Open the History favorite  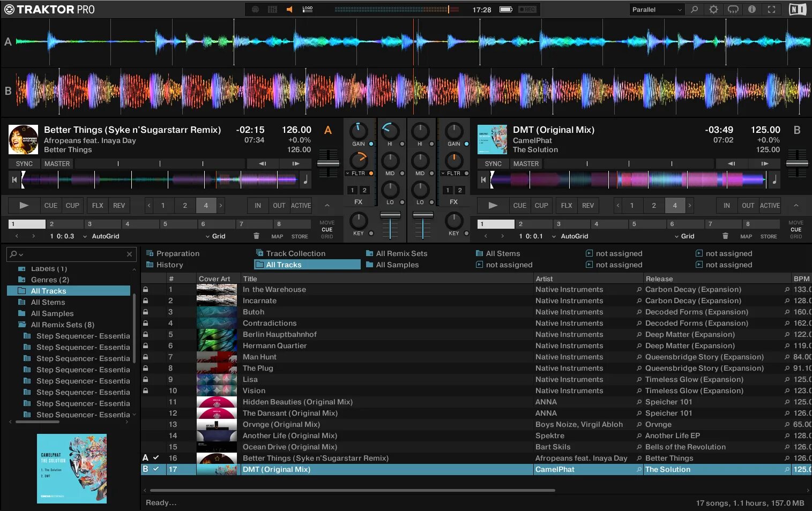165,265
